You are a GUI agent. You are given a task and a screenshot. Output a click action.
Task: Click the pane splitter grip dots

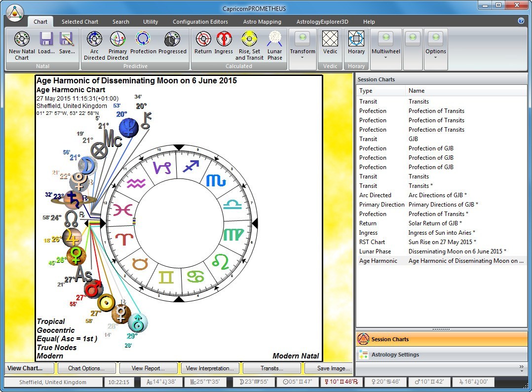click(441, 329)
